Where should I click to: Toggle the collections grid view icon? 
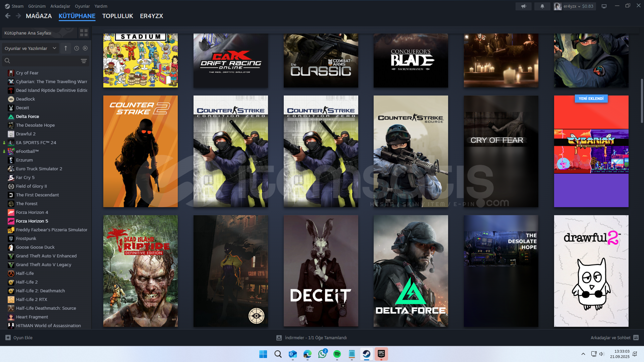click(84, 33)
